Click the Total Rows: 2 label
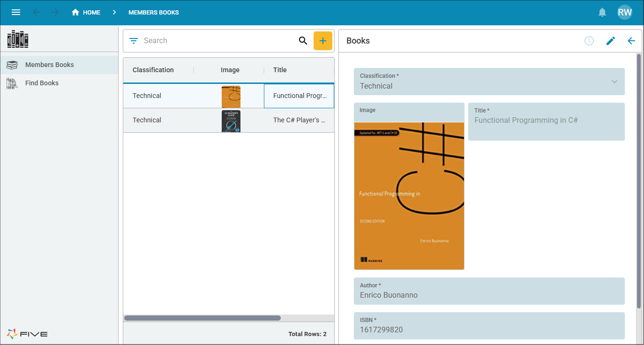This screenshot has height=345, width=644. (307, 334)
